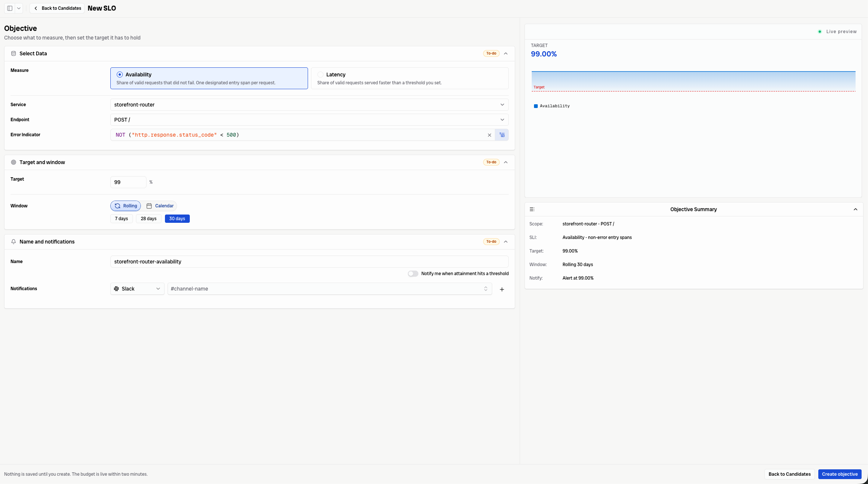Choose the 28 days window
The width and height of the screenshot is (868, 484).
coord(149,219)
